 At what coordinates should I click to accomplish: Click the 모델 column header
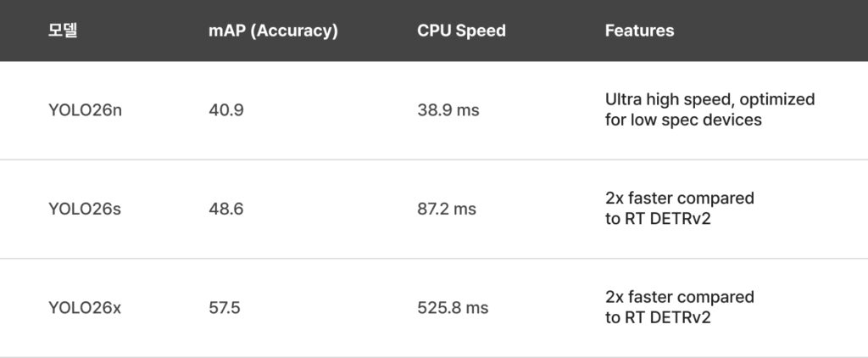tap(62, 31)
